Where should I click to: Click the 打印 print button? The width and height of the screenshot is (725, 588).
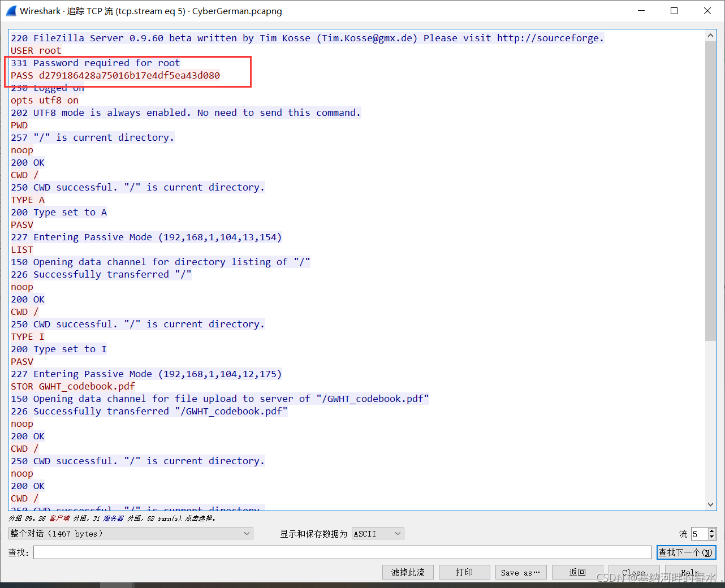tap(464, 572)
